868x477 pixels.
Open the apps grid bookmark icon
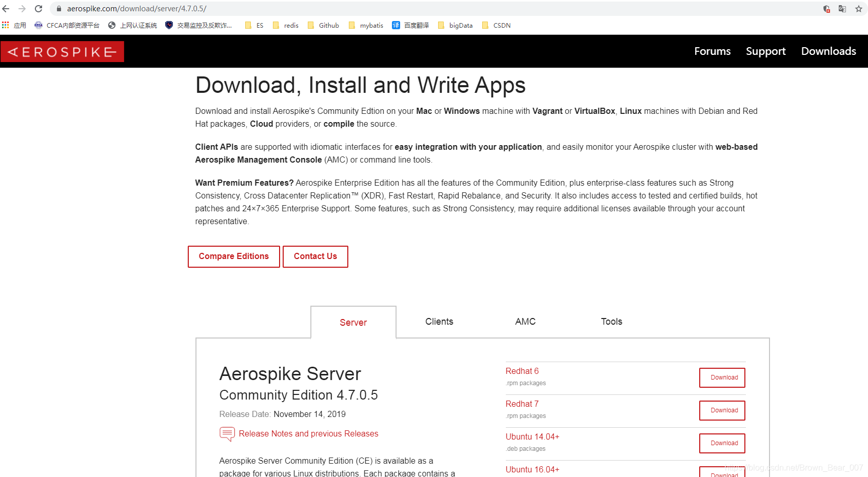pyautogui.click(x=6, y=25)
